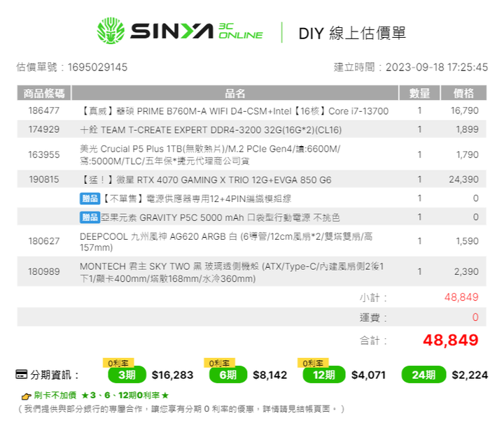Click the large red 合計 total 48,849
The image size is (504, 430).
coord(451,340)
